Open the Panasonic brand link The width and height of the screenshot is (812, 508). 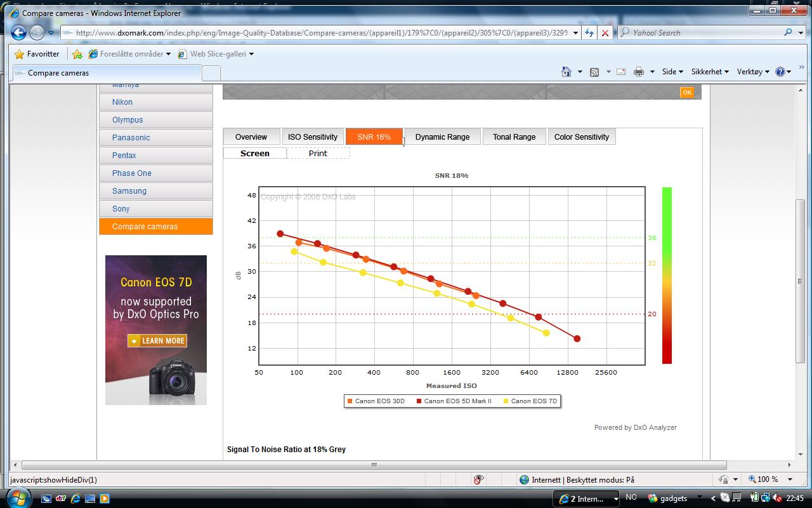click(156, 138)
